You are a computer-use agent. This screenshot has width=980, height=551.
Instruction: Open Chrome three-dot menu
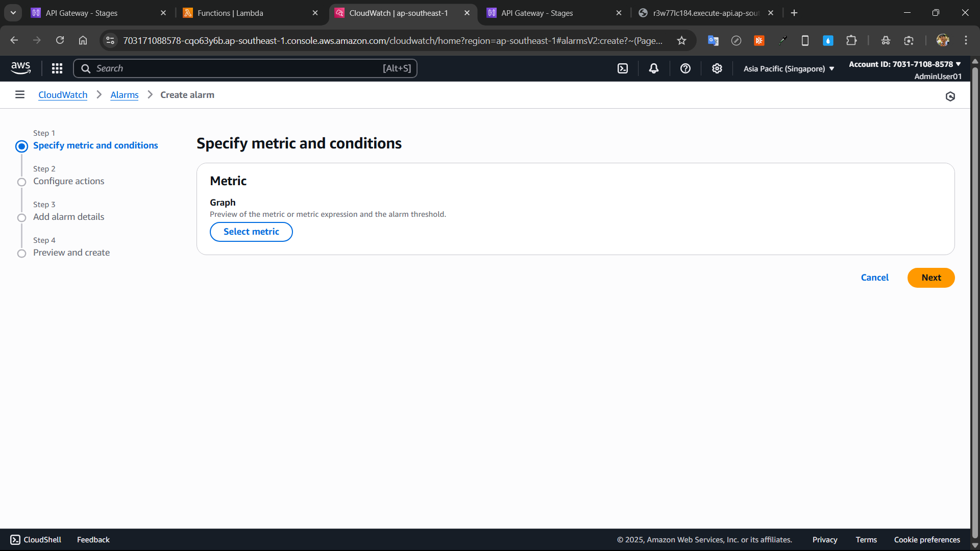(966, 40)
